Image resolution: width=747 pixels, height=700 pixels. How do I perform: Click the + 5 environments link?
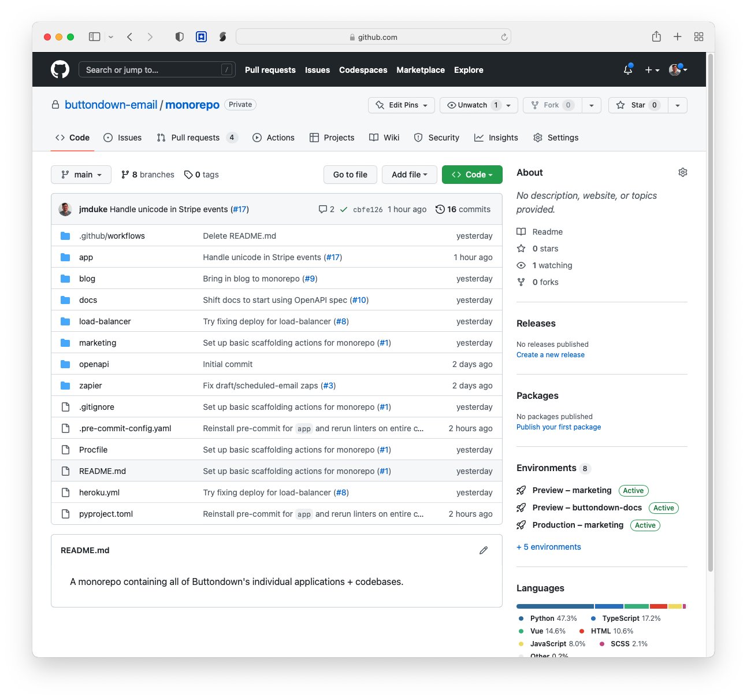click(x=549, y=547)
